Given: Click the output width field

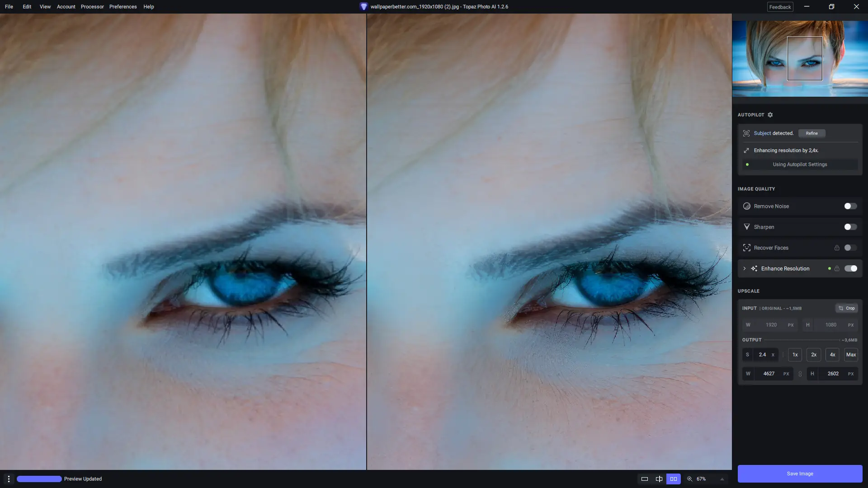Looking at the screenshot, I should pyautogui.click(x=769, y=374).
